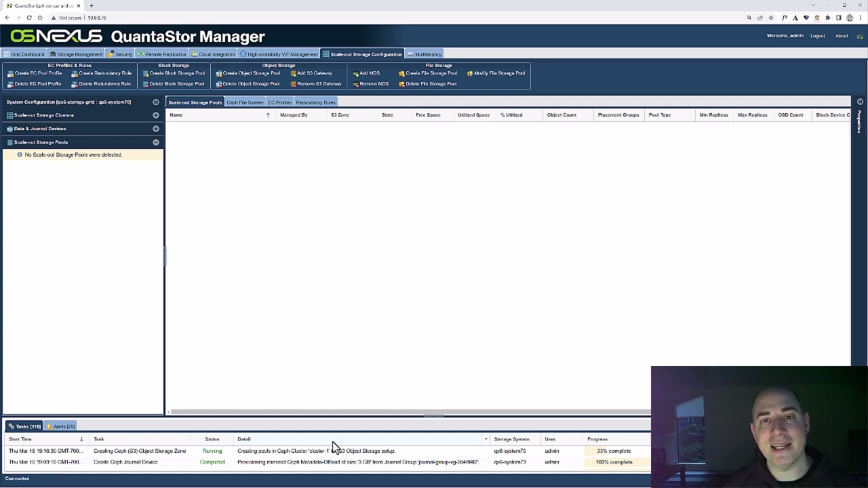Switch to Ceph File System tab
868x488 pixels.
click(x=245, y=102)
